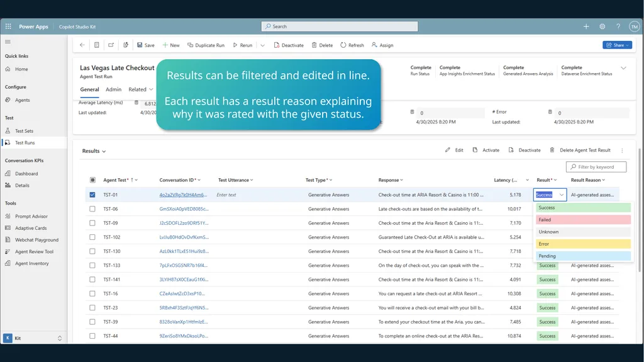
Task: Open Agent Inventory
Action: point(31,263)
